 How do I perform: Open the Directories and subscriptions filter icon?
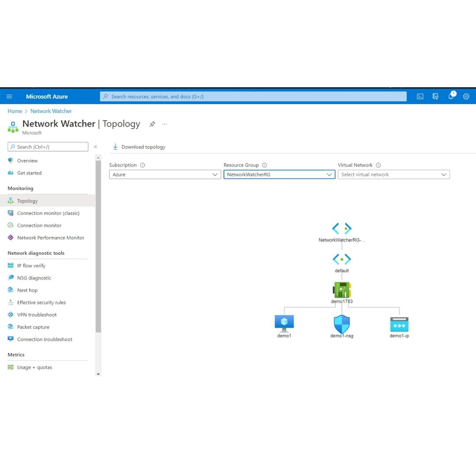point(435,97)
